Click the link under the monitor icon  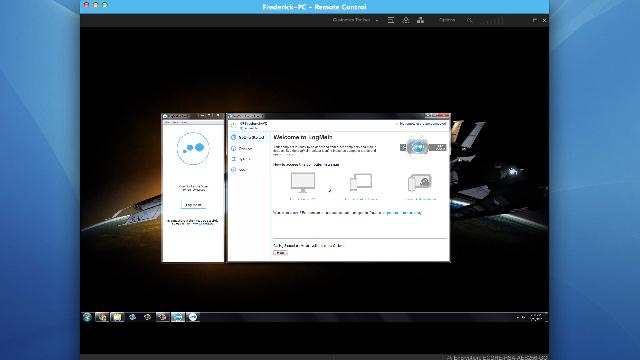click(x=302, y=199)
